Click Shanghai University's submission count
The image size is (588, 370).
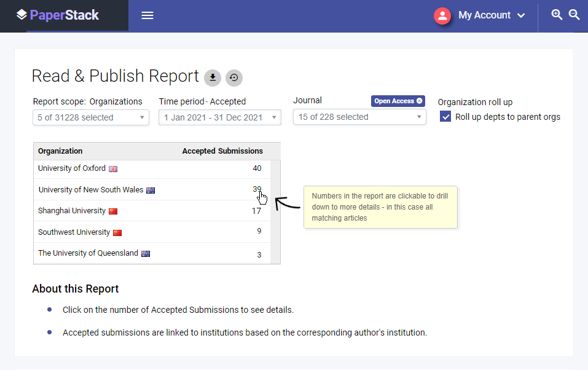tap(257, 210)
